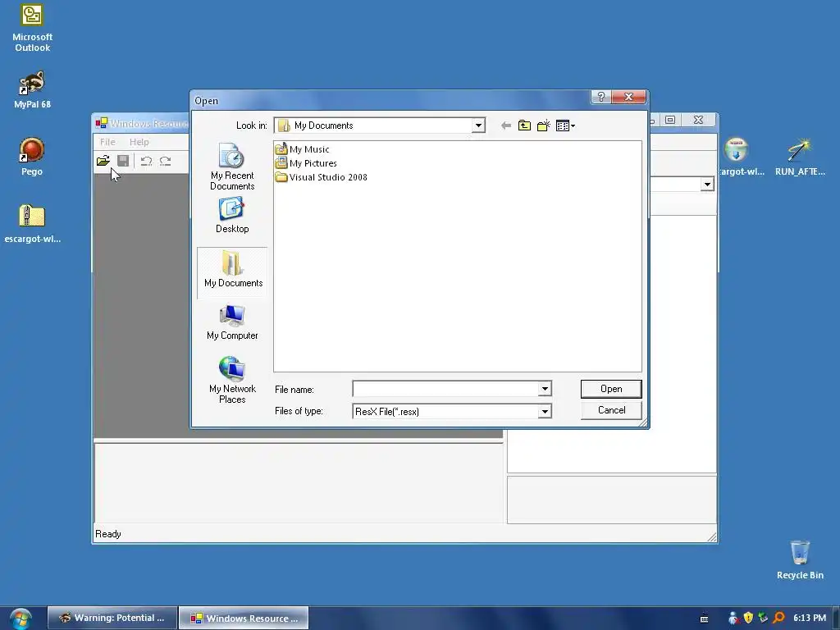This screenshot has height=630, width=840.
Task: Click the security shield tray icon
Action: pos(748,618)
